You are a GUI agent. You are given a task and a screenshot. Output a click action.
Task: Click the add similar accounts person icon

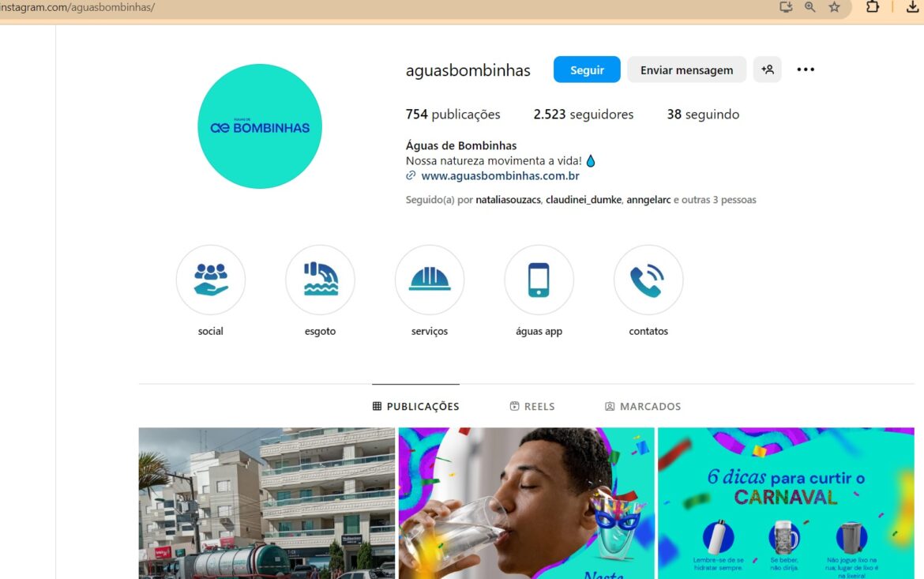click(x=768, y=70)
